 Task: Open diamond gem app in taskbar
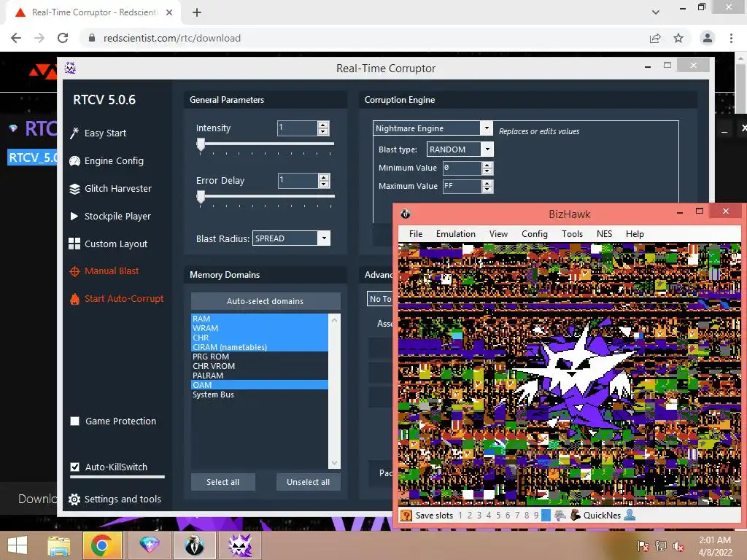[149, 545]
